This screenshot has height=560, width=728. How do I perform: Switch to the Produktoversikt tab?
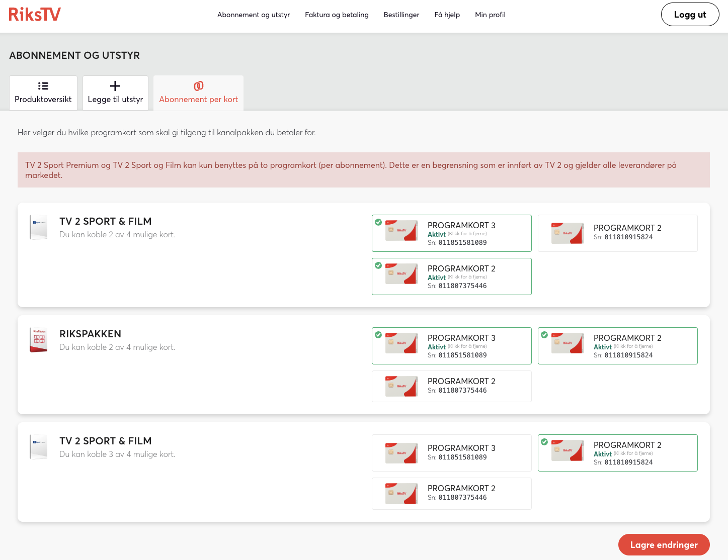43,93
